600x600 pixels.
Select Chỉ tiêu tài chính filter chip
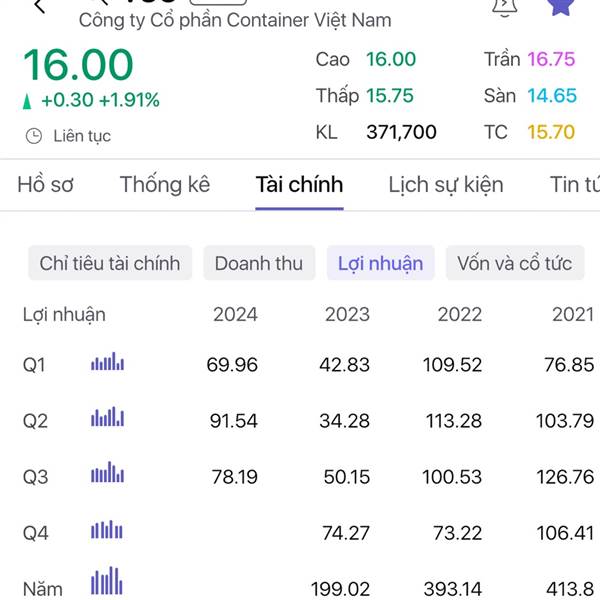110,263
